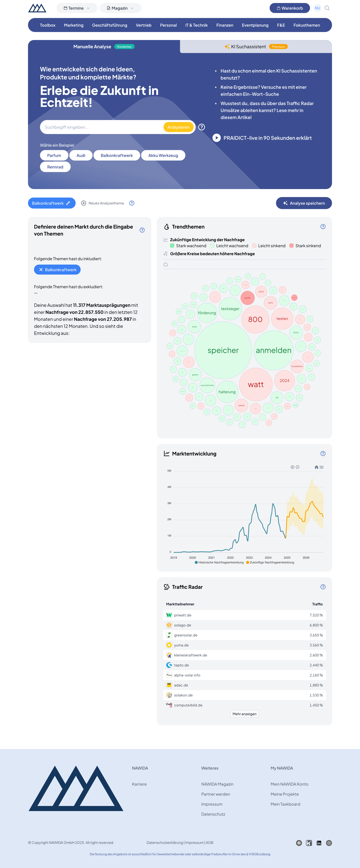Open the Facebook icon in footer

(299, 843)
